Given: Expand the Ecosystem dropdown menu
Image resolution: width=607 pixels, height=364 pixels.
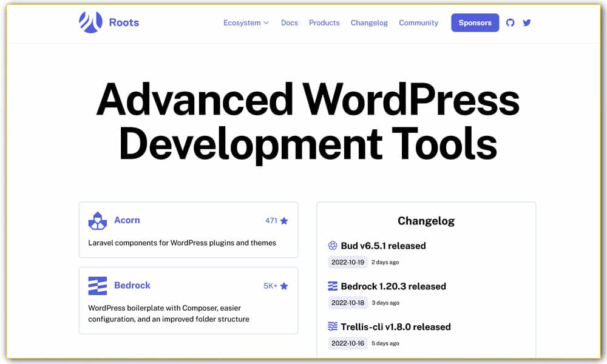Looking at the screenshot, I should pos(246,23).
